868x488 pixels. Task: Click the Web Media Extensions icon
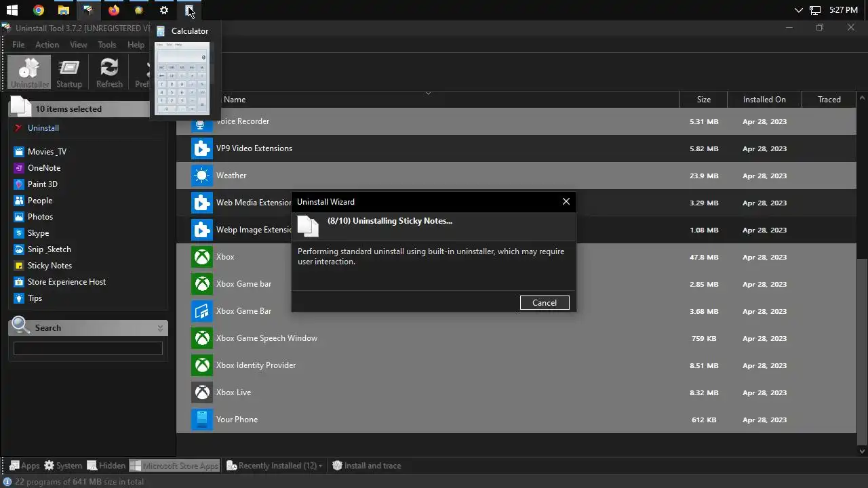pos(201,203)
